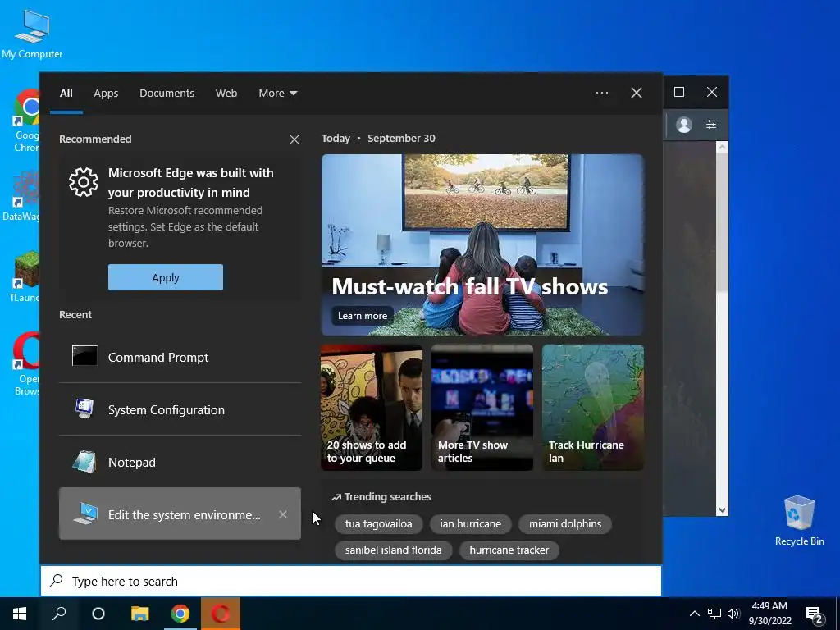The width and height of the screenshot is (840, 630).
Task: Open Opera Browser desktop shortcut
Action: click(25, 364)
